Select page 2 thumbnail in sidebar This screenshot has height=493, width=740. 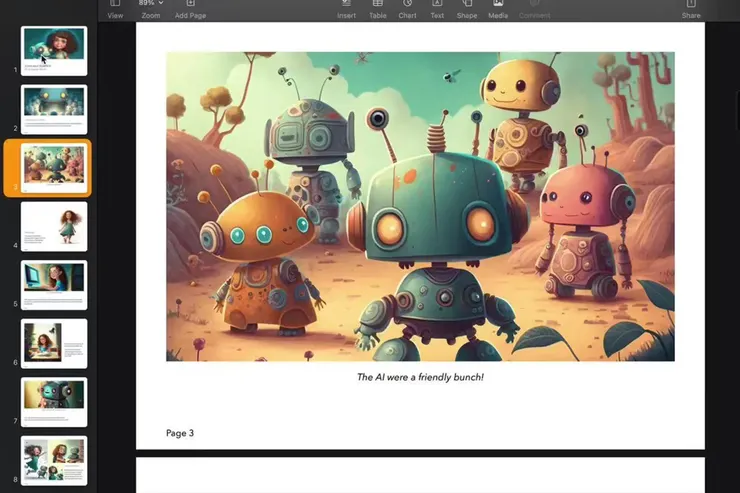[x=54, y=109]
